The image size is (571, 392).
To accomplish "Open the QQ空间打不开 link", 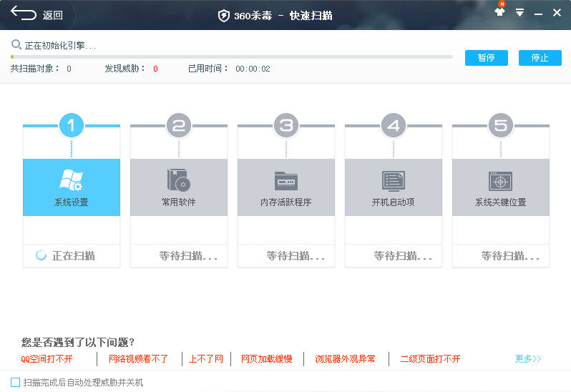I will click(47, 359).
